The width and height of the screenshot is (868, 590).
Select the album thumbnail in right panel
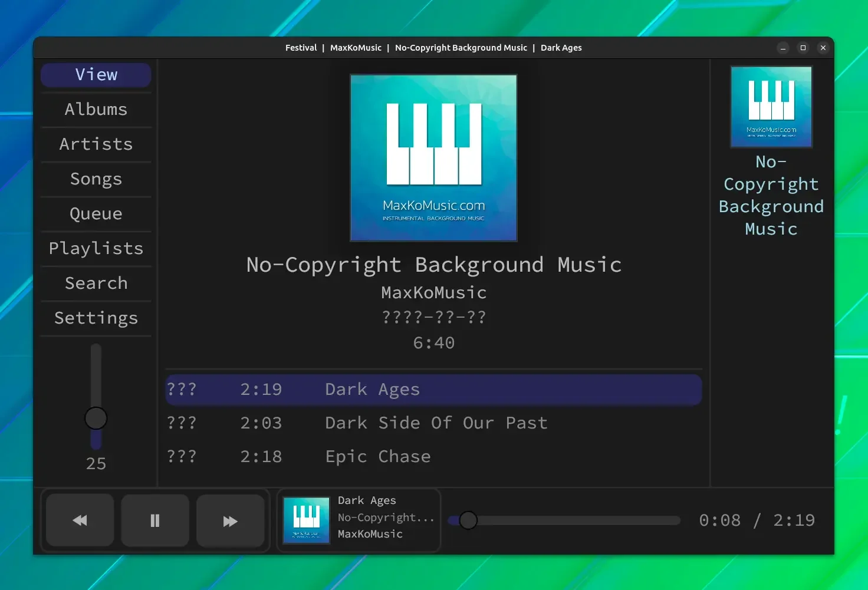click(771, 107)
